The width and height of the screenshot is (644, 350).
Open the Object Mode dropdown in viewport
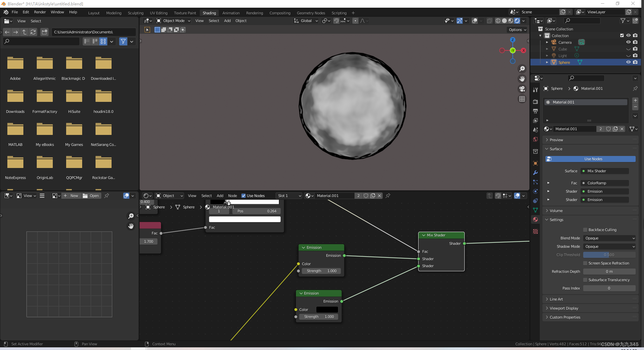pos(173,21)
